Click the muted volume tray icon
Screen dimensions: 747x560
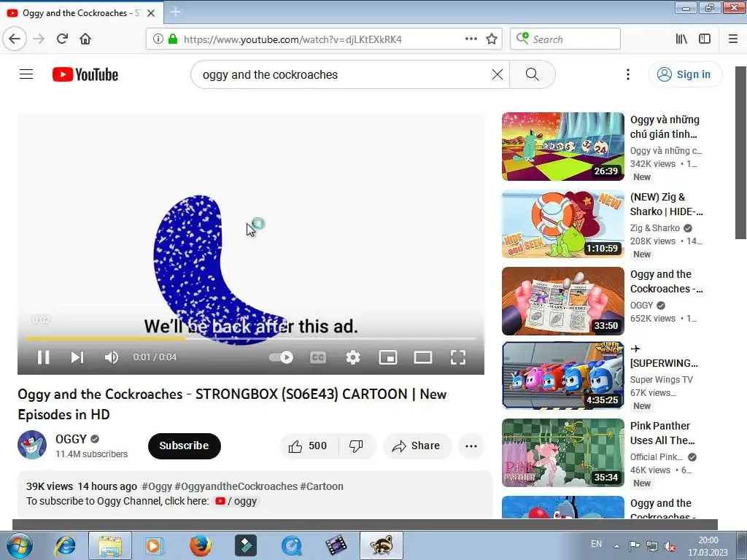pyautogui.click(x=670, y=546)
